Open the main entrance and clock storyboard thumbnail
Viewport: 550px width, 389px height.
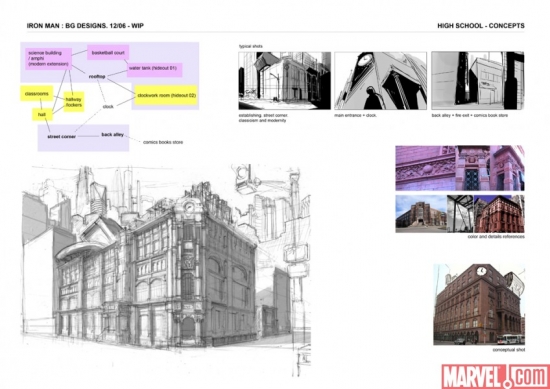[381, 81]
